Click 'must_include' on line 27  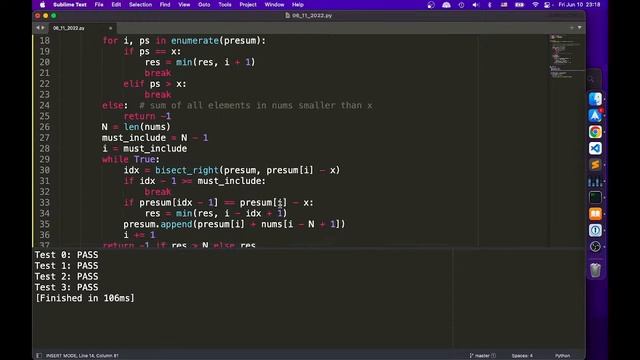134,138
